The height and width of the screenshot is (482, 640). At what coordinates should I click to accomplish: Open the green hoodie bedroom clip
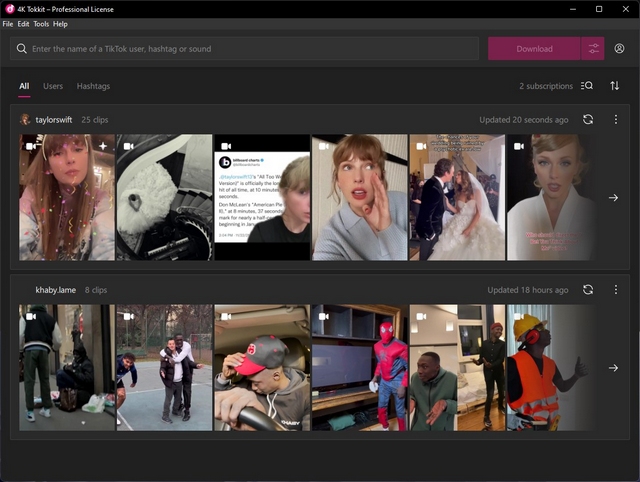(457, 367)
